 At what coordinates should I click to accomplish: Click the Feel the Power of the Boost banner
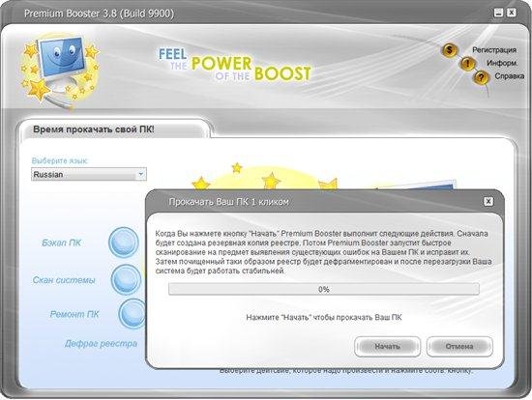(234, 65)
